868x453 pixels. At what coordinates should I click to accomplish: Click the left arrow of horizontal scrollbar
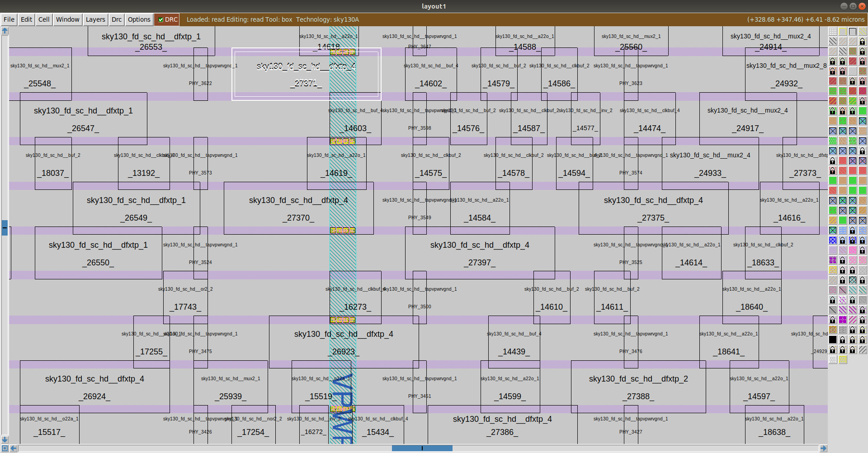tap(14, 448)
